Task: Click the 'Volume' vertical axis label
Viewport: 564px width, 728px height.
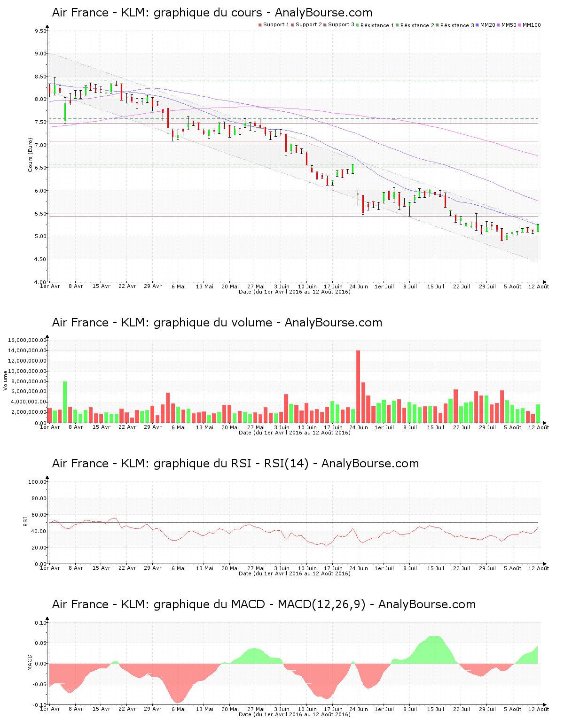Action: click(6, 380)
